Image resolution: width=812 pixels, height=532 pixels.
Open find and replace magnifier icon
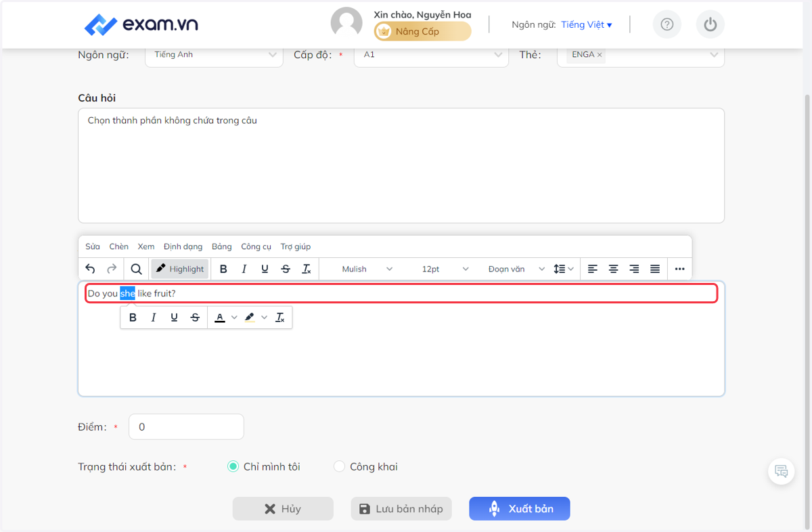point(136,269)
